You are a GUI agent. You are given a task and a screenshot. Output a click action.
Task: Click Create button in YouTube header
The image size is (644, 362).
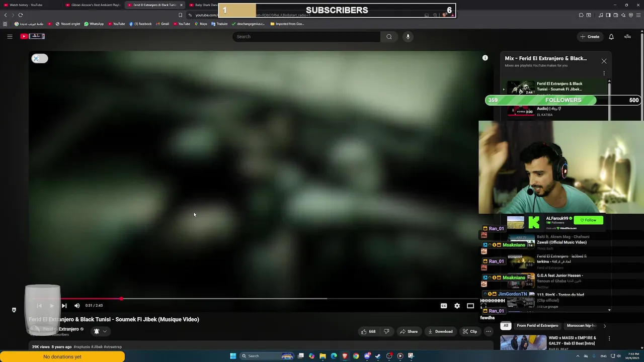pyautogui.click(x=590, y=37)
